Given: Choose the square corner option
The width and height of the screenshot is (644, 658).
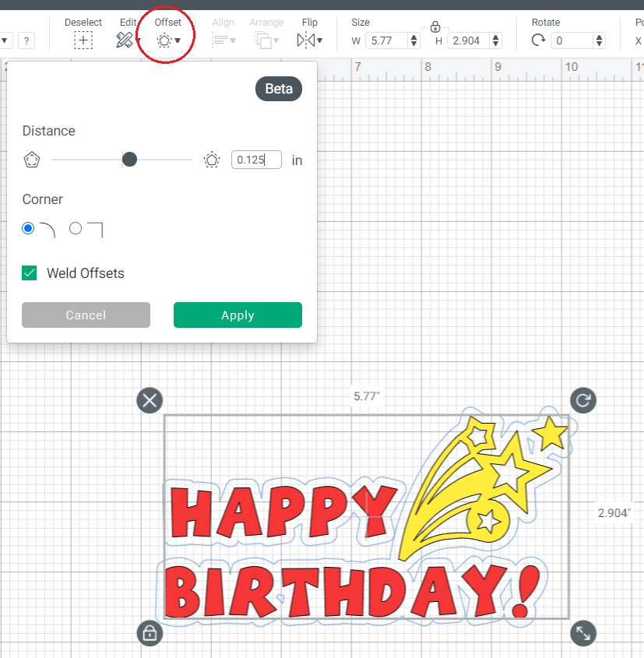Looking at the screenshot, I should 75,228.
